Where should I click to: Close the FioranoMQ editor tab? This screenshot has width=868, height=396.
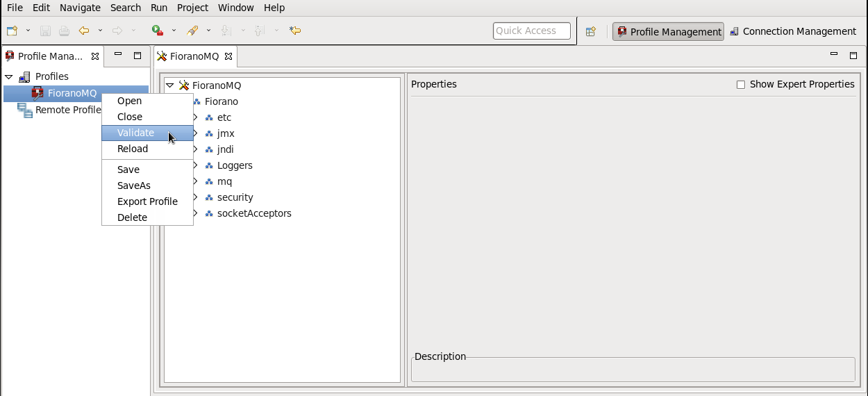click(x=228, y=56)
